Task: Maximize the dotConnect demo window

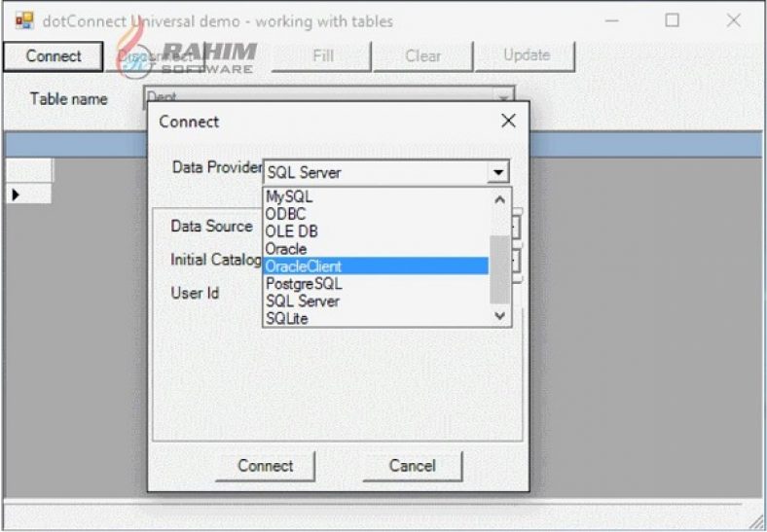Action: coord(673,20)
